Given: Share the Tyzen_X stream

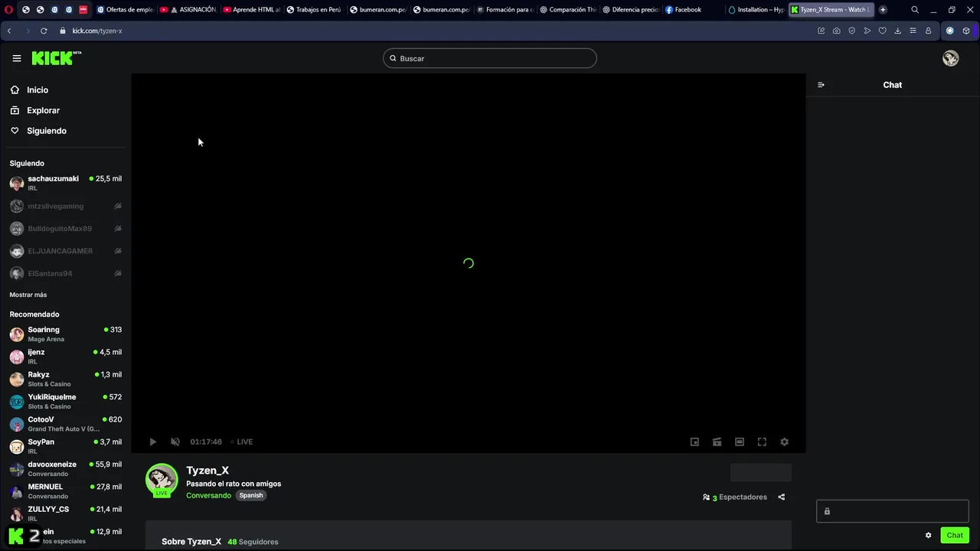Looking at the screenshot, I should [x=781, y=497].
